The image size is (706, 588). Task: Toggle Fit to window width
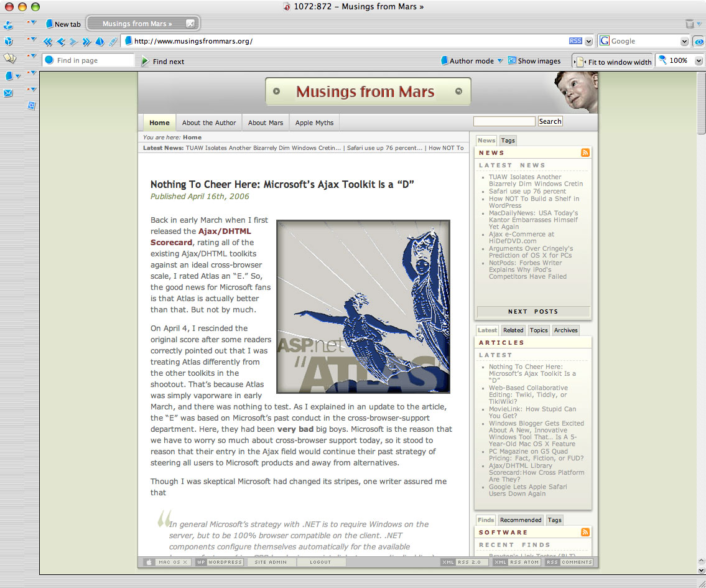click(613, 61)
